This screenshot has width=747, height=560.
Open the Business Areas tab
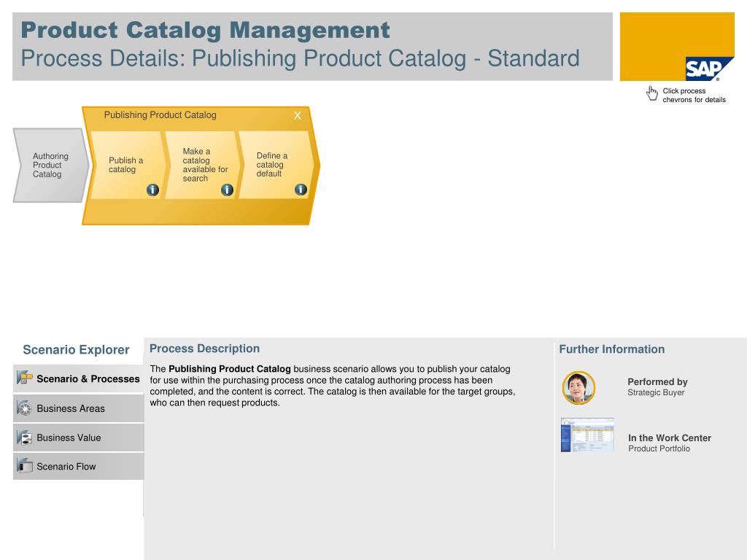(x=79, y=408)
